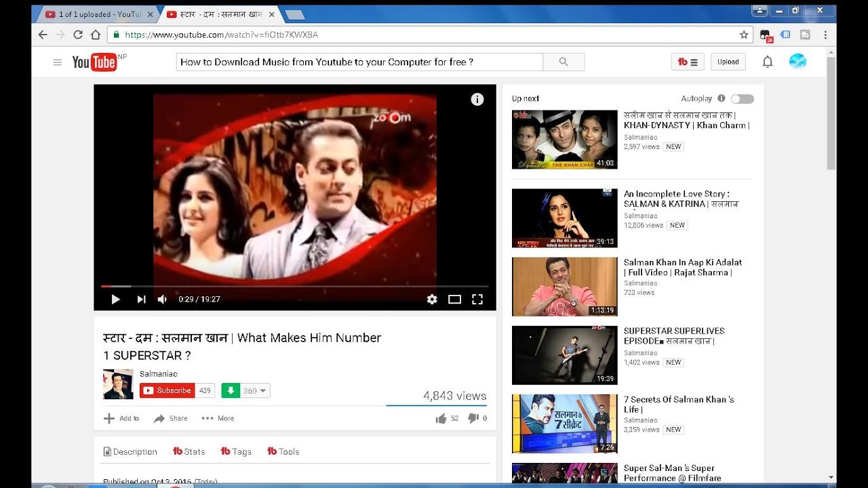The height and width of the screenshot is (488, 868).
Task: Open player settings gear
Action: tap(432, 299)
